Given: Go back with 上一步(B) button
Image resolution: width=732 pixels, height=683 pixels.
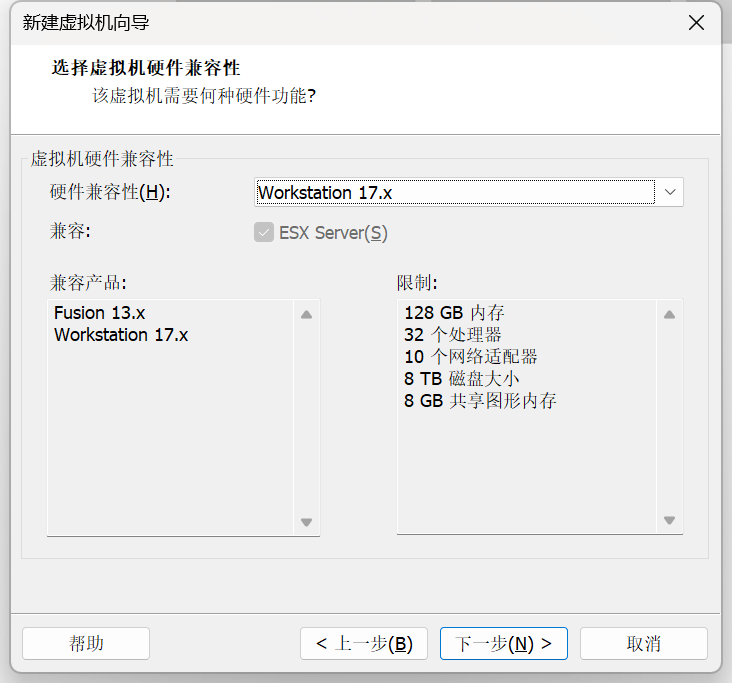Looking at the screenshot, I should point(364,643).
